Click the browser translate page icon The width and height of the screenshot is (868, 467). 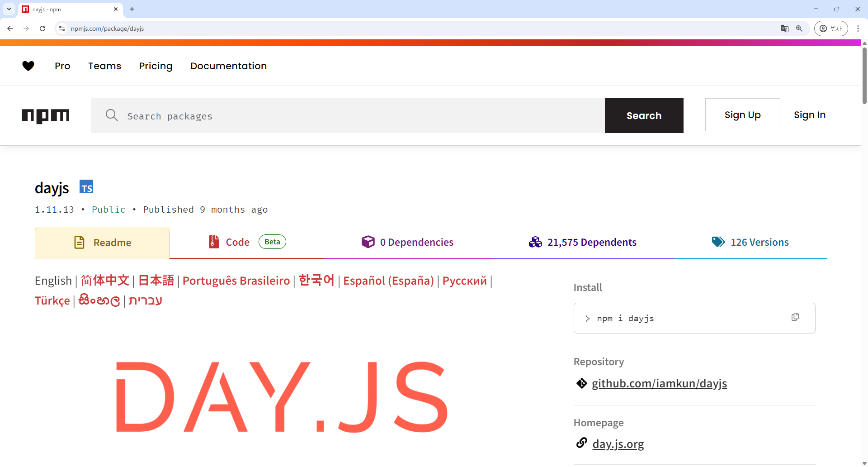pos(784,29)
